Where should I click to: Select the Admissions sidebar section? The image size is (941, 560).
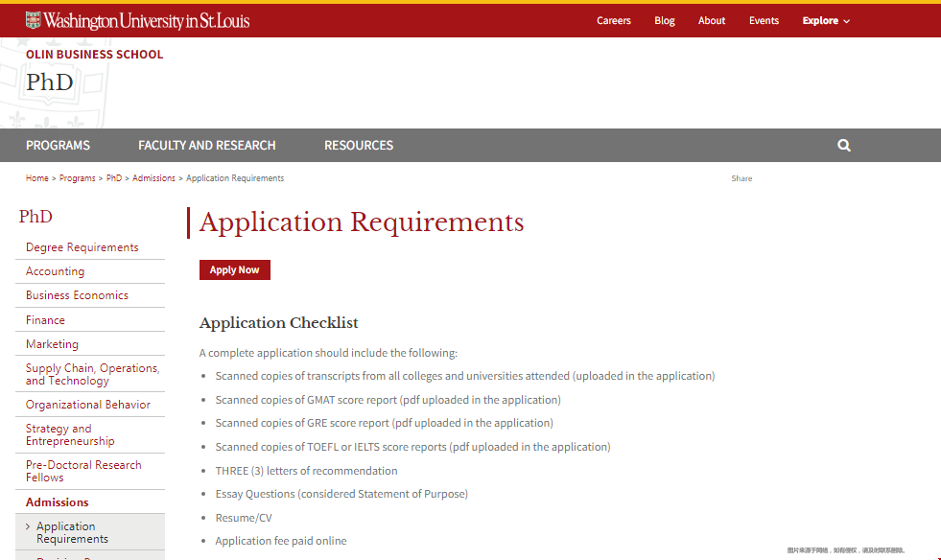click(57, 502)
